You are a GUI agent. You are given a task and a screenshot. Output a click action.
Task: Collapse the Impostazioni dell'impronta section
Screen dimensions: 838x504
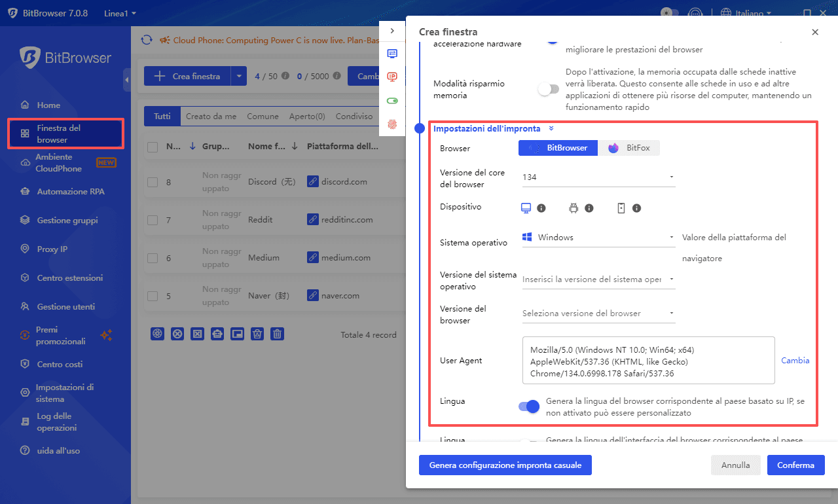[x=551, y=128]
